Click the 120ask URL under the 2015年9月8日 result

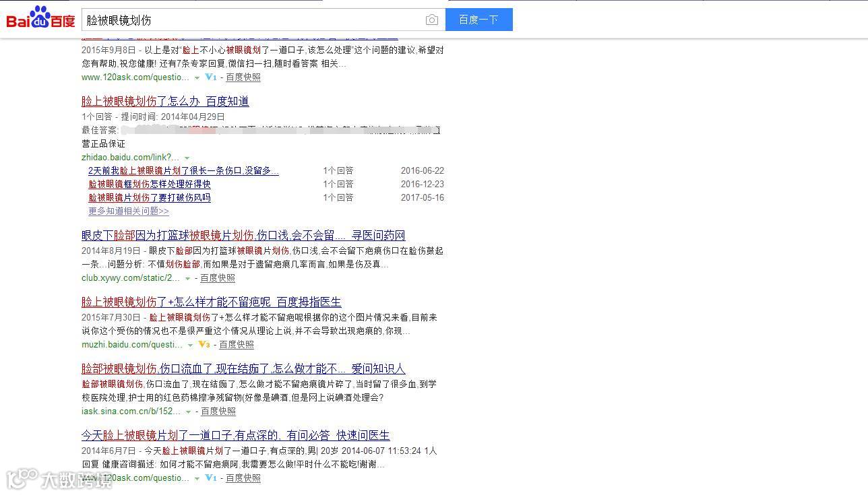point(135,77)
